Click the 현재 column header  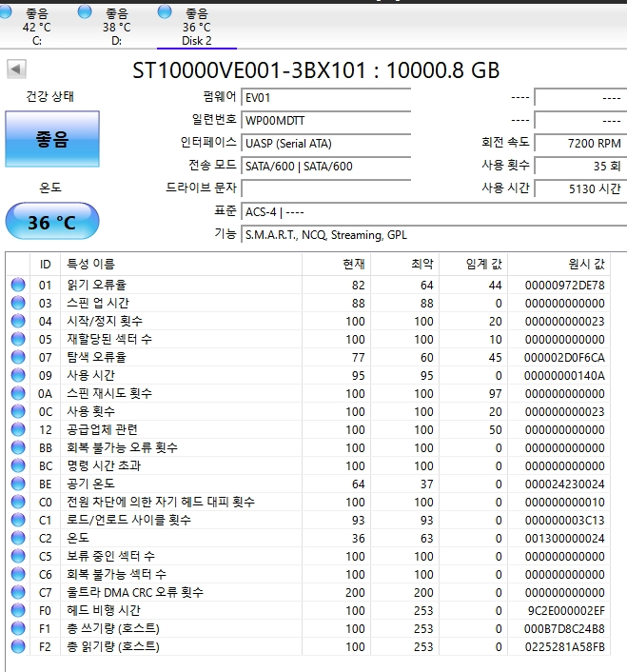[x=336, y=264]
